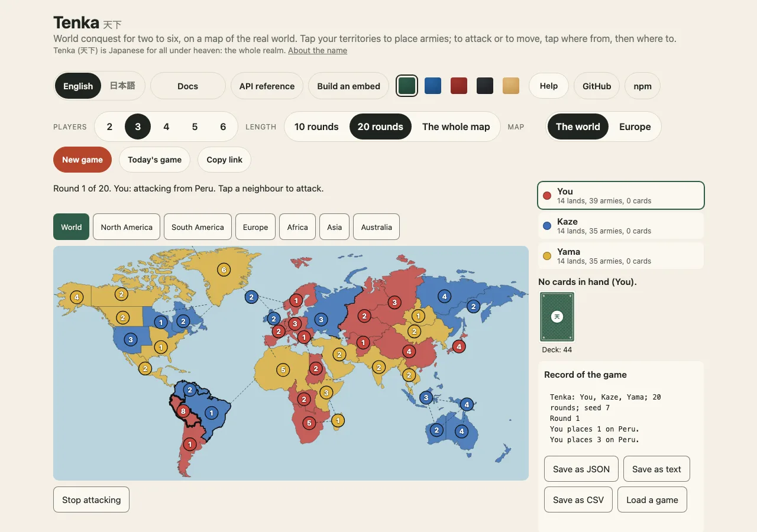Image resolution: width=757 pixels, height=532 pixels.
Task: Open the North America map tab
Action: [x=127, y=227]
